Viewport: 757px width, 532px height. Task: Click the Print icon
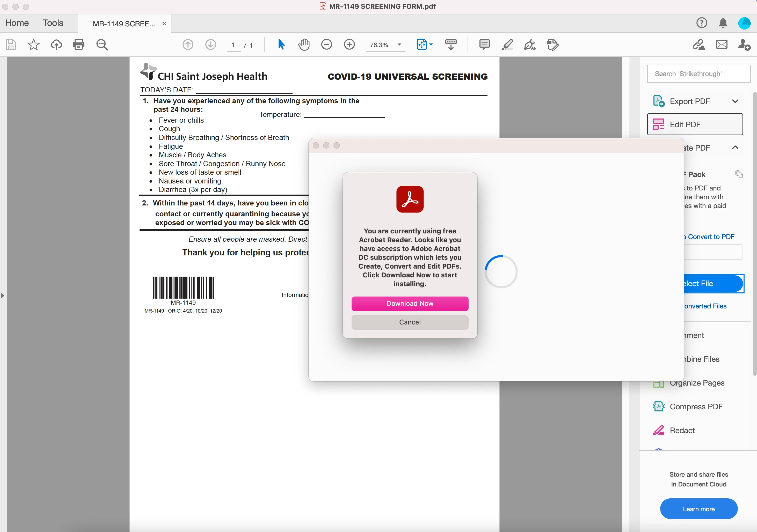coord(78,45)
